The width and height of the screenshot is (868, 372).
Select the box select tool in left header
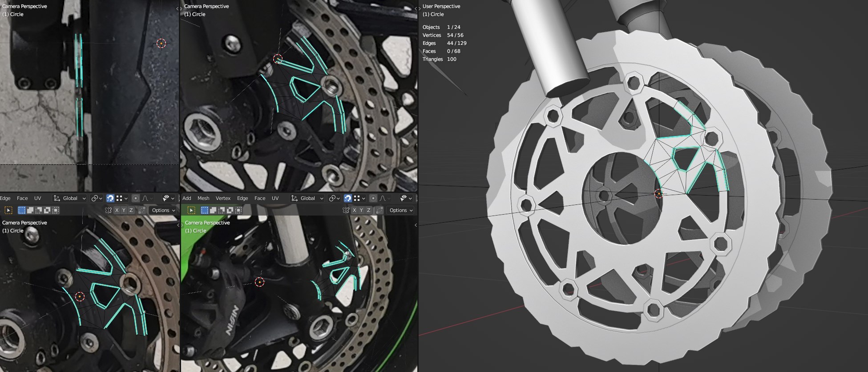pyautogui.click(x=8, y=210)
